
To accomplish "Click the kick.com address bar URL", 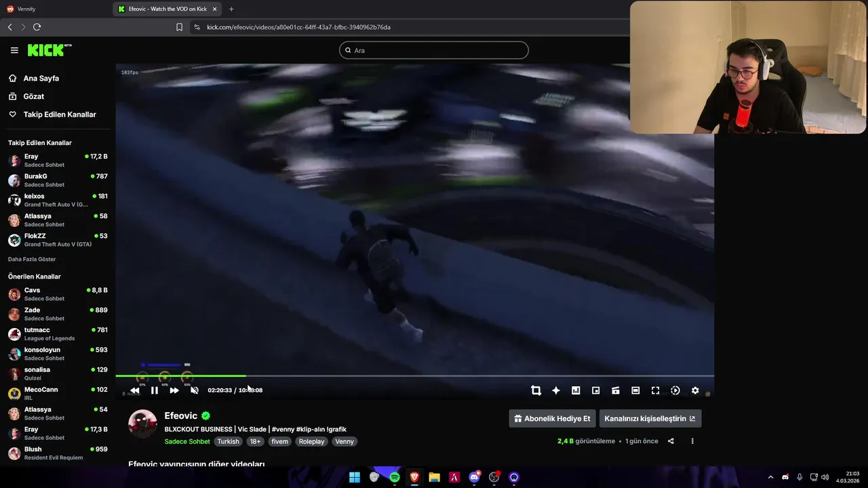I will (x=298, y=27).
